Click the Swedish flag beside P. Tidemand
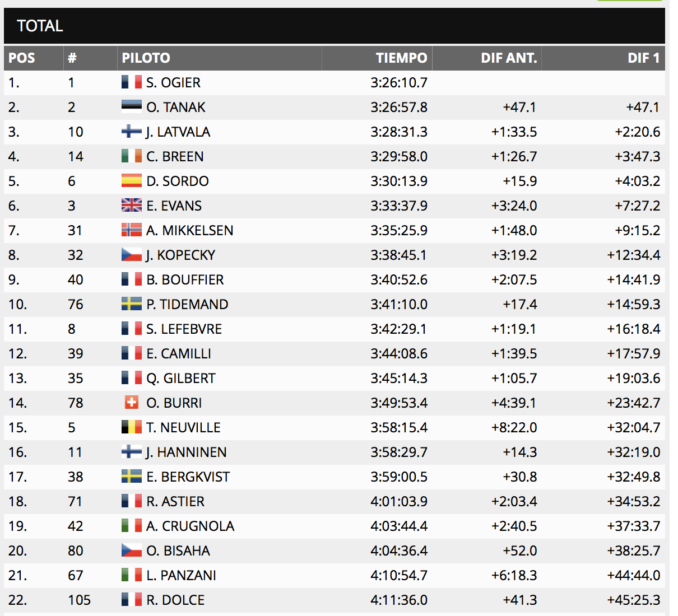The height and width of the screenshot is (616, 678). (x=132, y=304)
